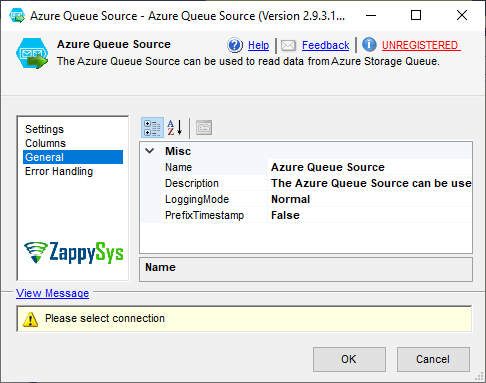Click the Cancel button

pos(433,359)
